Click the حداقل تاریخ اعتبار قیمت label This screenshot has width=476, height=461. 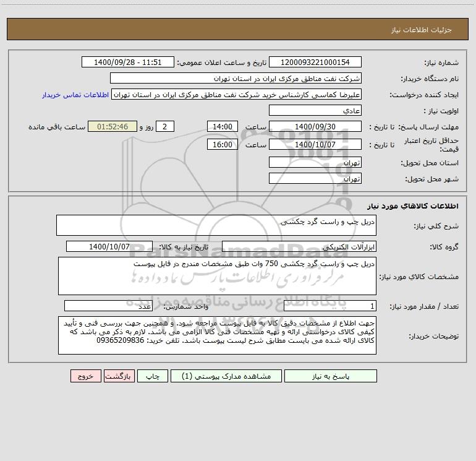pyautogui.click(x=431, y=145)
